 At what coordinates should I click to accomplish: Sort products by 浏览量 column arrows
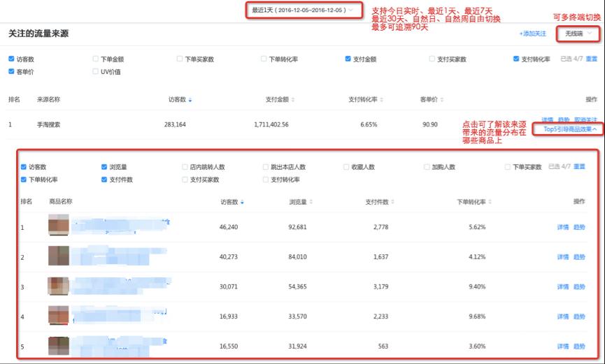coord(311,202)
